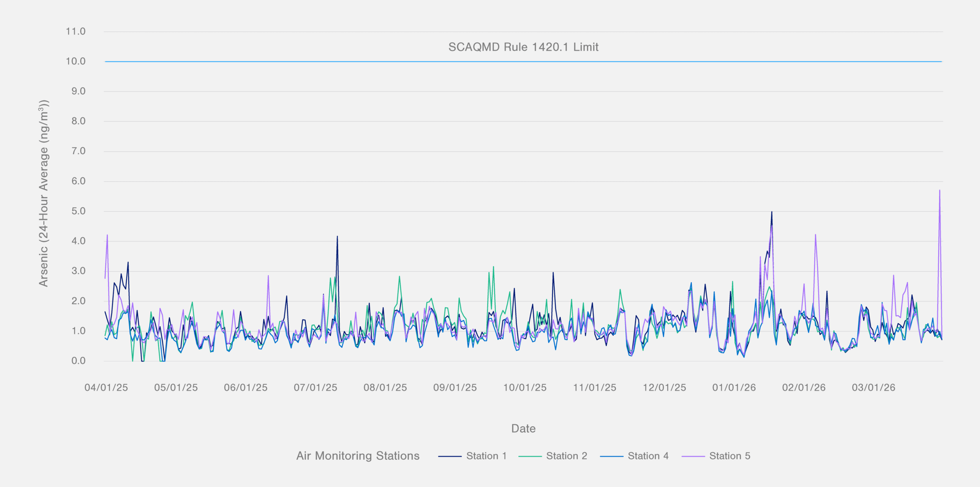Click the Station 1 peak at 5.0 in January 2026

tap(772, 212)
